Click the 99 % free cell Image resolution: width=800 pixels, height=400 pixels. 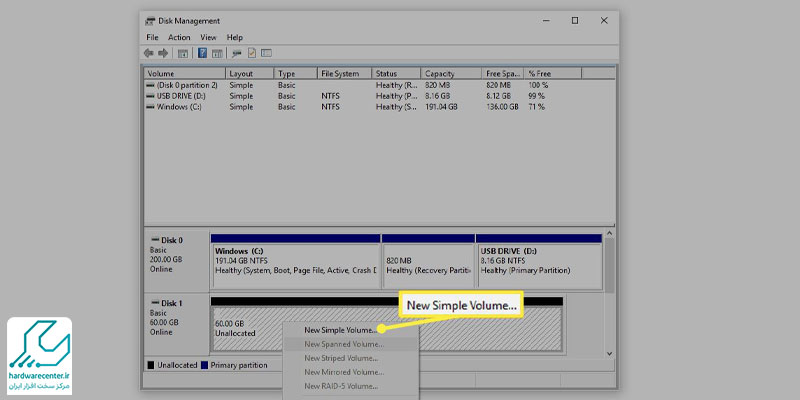pos(537,96)
